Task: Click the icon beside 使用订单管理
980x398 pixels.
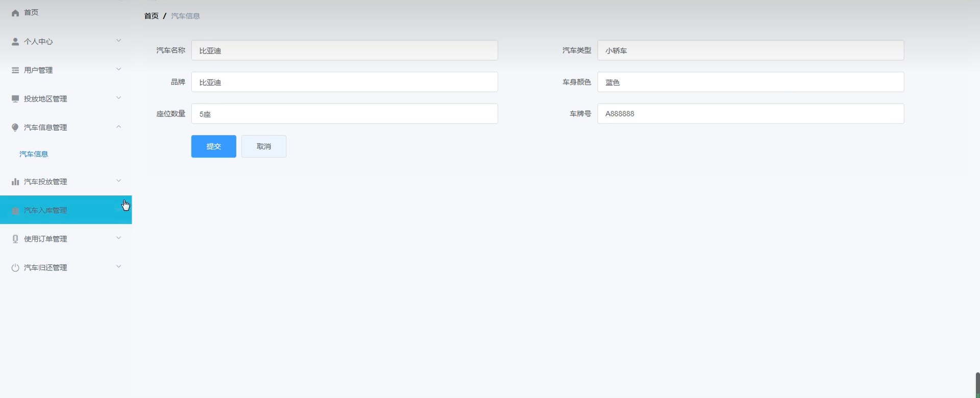Action: pyautogui.click(x=15, y=239)
